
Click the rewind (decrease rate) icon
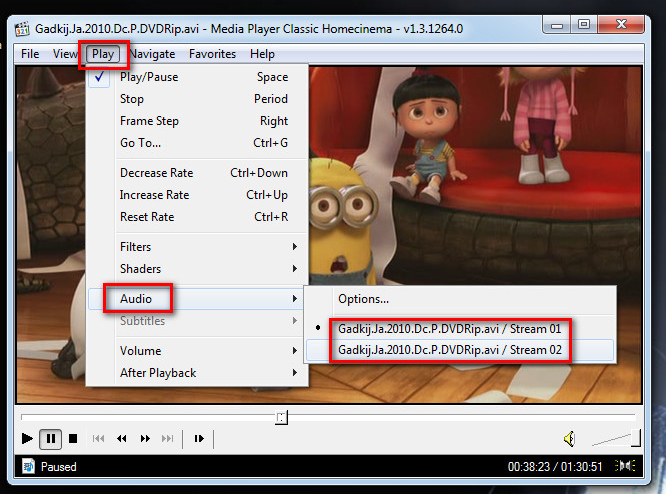(x=121, y=438)
